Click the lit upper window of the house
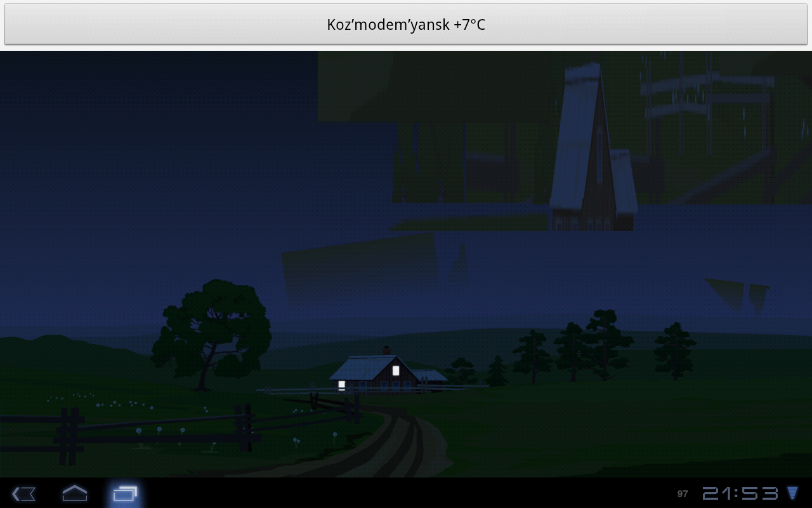 (x=396, y=370)
